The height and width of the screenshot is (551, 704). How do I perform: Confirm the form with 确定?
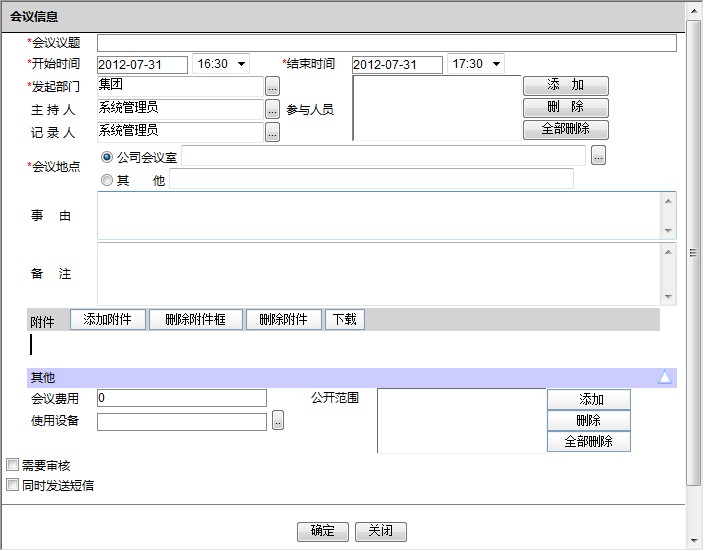(x=323, y=532)
